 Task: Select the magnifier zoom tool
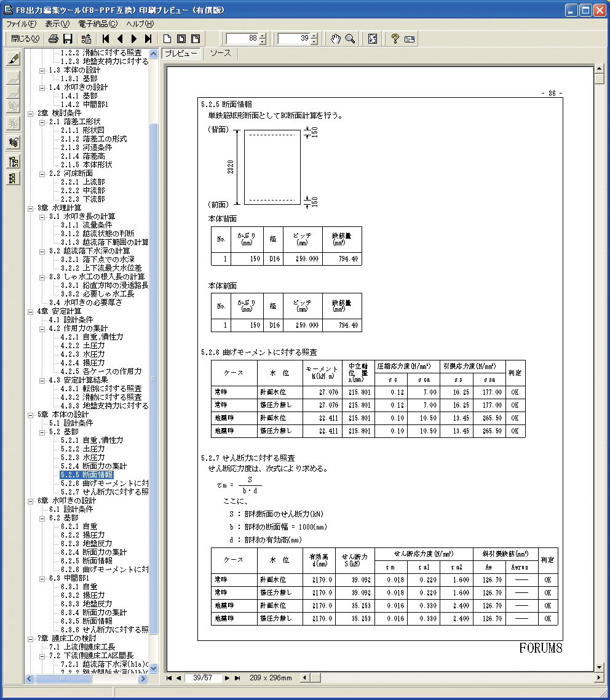point(351,39)
